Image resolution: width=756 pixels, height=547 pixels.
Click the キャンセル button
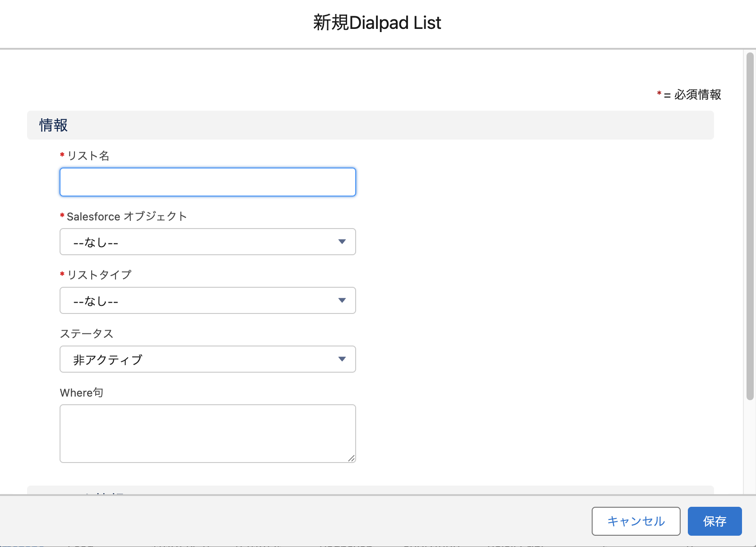pyautogui.click(x=635, y=521)
